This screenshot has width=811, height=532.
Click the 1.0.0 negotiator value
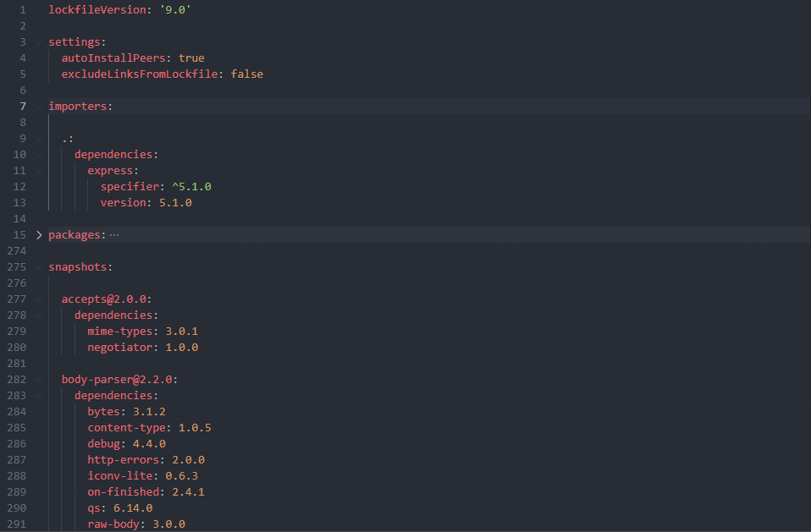pos(181,347)
